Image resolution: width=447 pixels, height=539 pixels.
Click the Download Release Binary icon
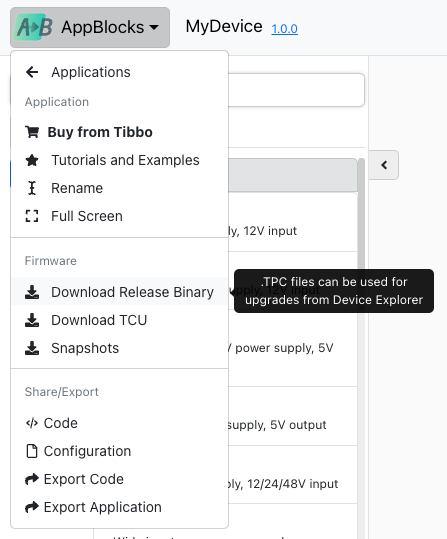(32, 292)
